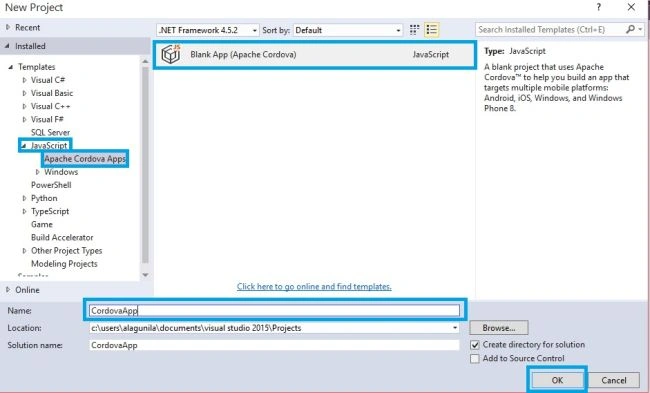Viewport: 650px width, 393px height.
Task: Open the Location path dropdown arrow
Action: point(455,328)
